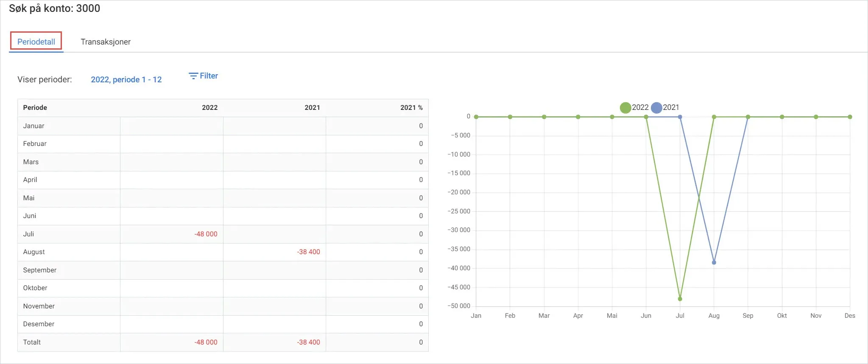Click the 2022 legend label text
The image size is (868, 364).
[640, 107]
